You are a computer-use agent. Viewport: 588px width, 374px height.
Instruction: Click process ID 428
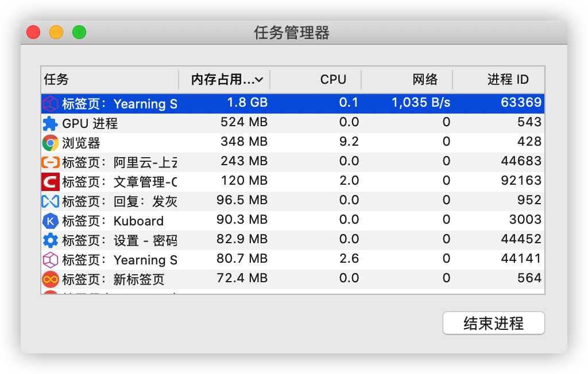[x=529, y=141]
